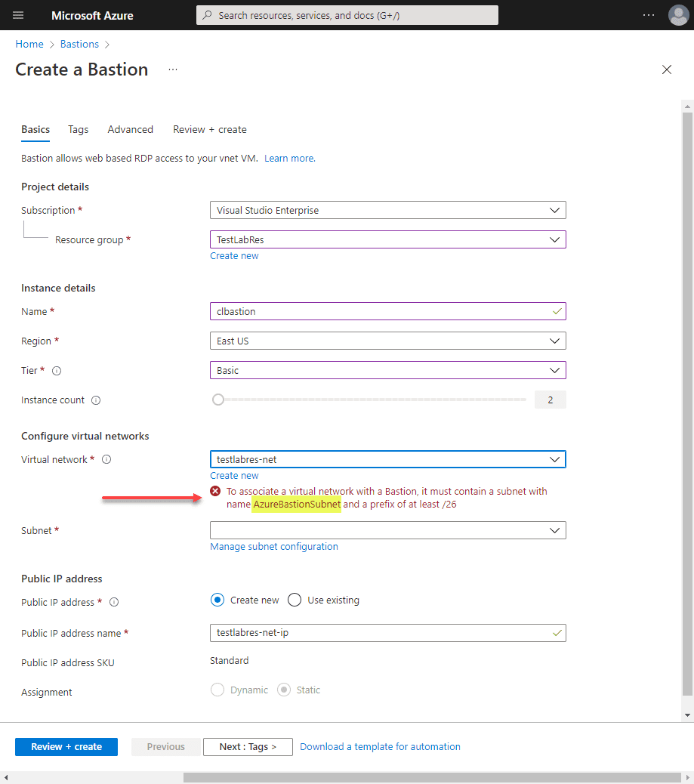
Task: Select the Create new radio button
Action: 217,600
